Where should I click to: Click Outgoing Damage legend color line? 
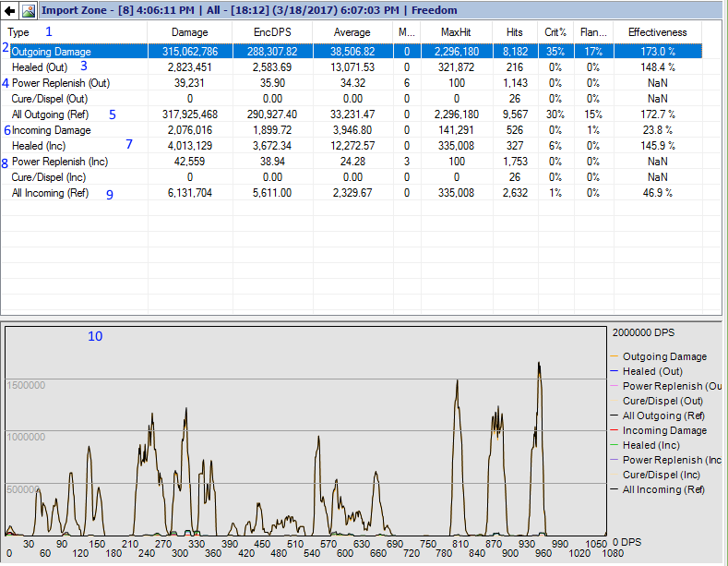[614, 356]
